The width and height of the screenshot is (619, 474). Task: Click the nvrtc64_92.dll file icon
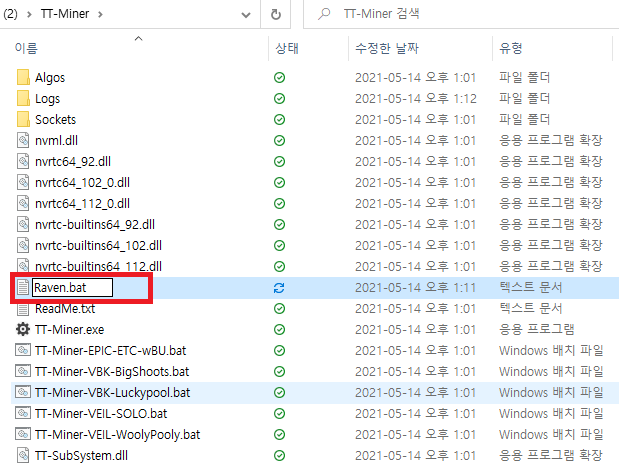click(23, 161)
